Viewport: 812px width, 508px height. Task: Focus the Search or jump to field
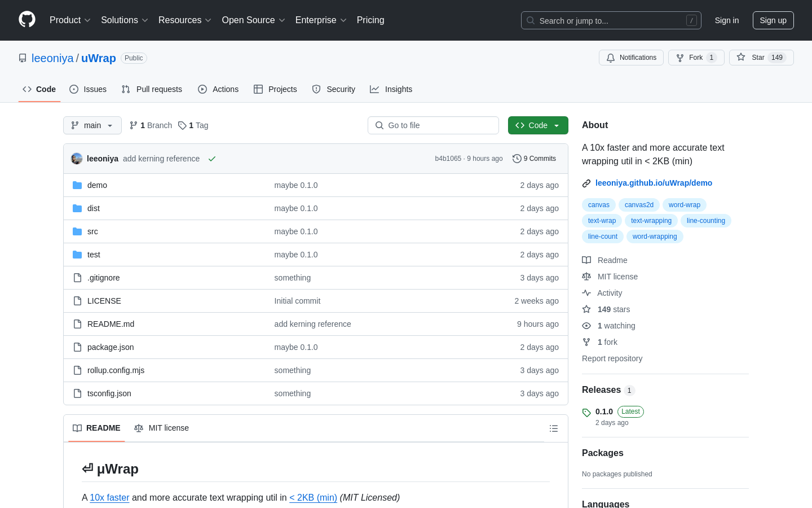(611, 20)
